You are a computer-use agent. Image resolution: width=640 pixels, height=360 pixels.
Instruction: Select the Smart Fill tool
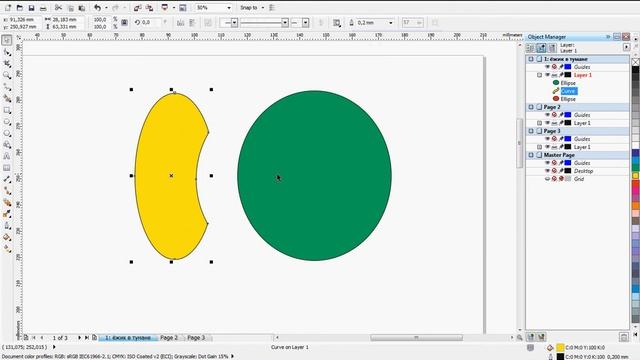pyautogui.click(x=7, y=98)
